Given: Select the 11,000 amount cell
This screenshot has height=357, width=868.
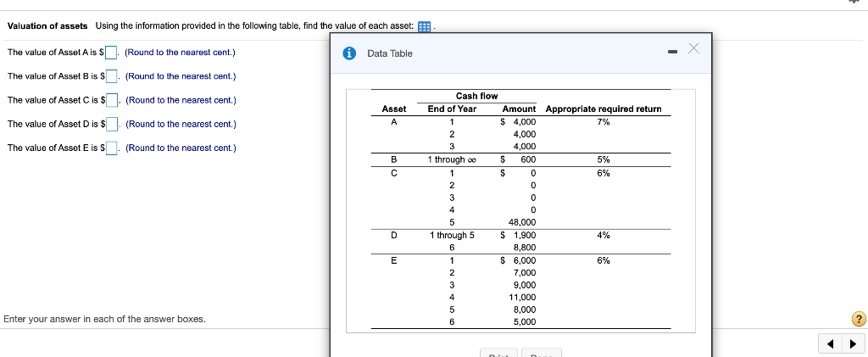Looking at the screenshot, I should click(522, 297).
